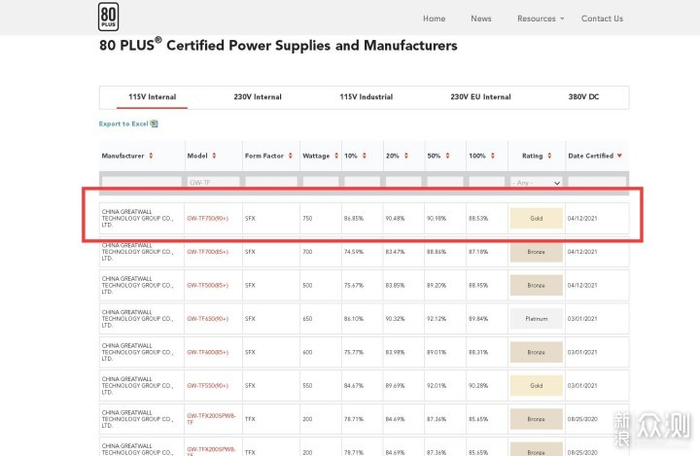Click the 80 PLUS Certified Power Supplies heading
This screenshot has width=700, height=456.
pyautogui.click(x=278, y=45)
